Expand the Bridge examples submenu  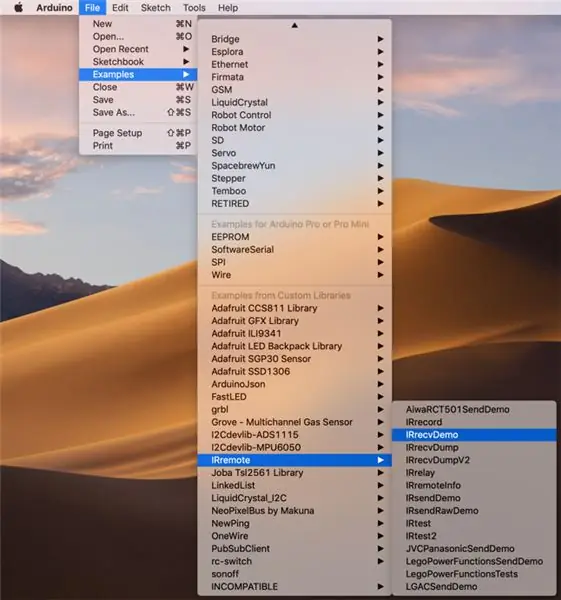click(294, 39)
